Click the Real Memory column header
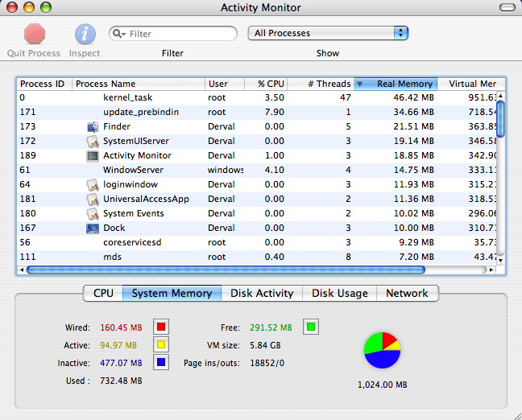This screenshot has height=420, width=522. [396, 84]
